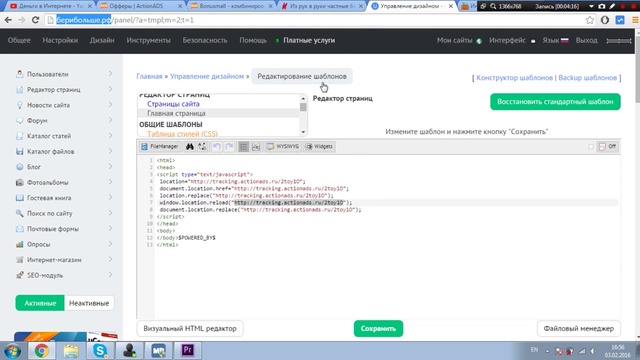
Task: Select Страницы сайта in template list
Action: click(173, 104)
